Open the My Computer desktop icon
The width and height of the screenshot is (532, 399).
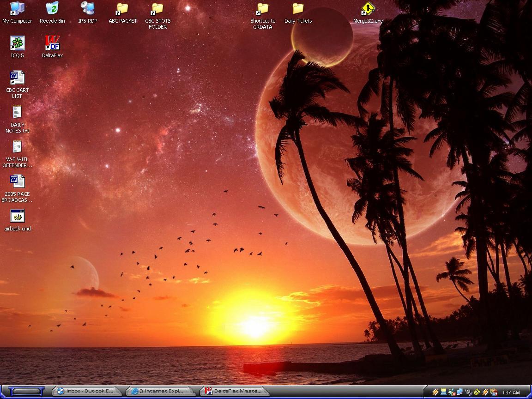(17, 9)
